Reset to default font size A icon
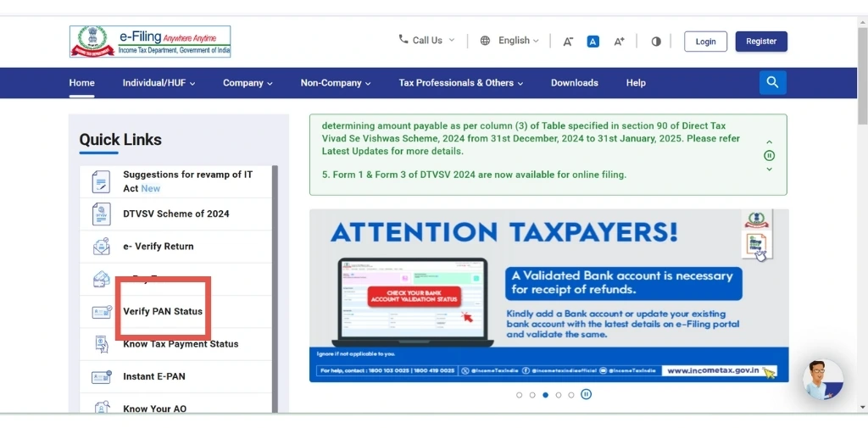This screenshot has width=868, height=428. click(x=593, y=42)
